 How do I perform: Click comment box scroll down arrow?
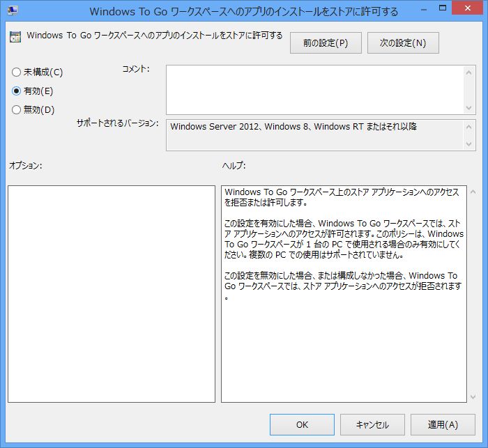[469, 108]
